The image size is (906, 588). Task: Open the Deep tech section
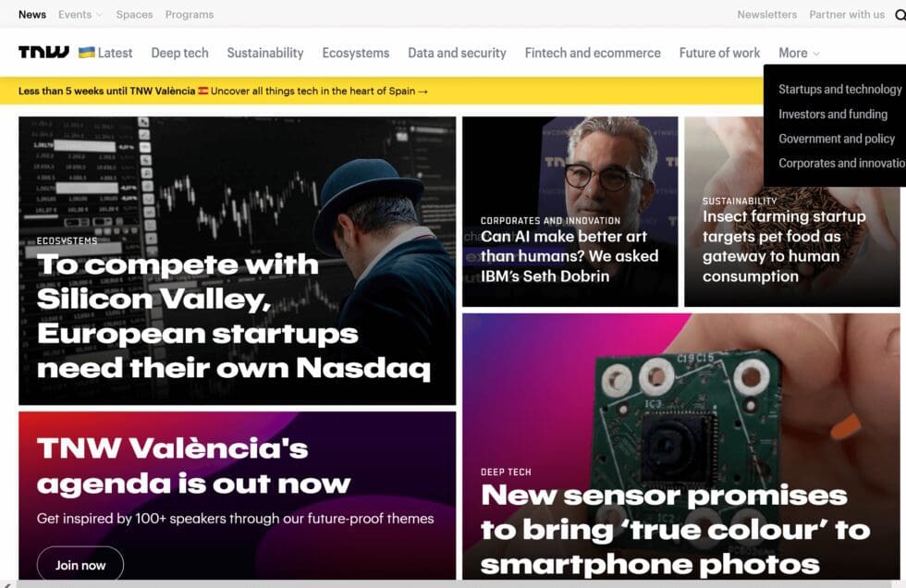coord(179,53)
